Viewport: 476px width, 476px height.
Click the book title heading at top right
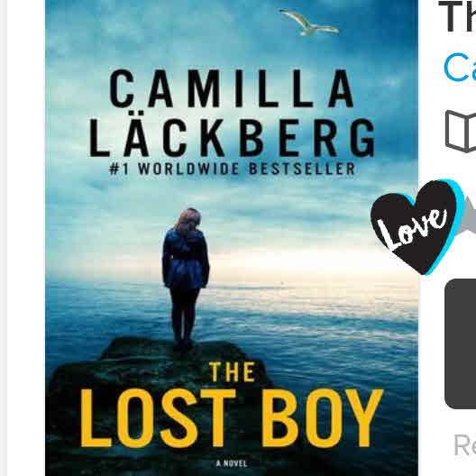point(457,17)
